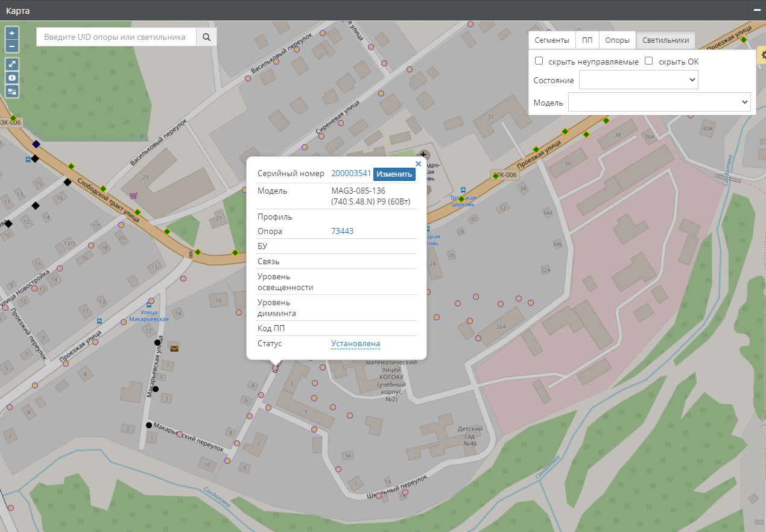
Task: Select the Опоры tab
Action: 617,40
